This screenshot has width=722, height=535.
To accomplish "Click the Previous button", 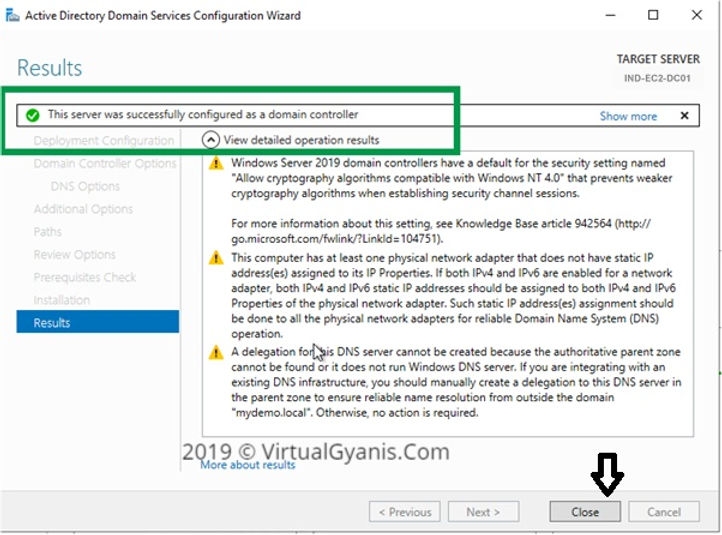I will pos(404,512).
